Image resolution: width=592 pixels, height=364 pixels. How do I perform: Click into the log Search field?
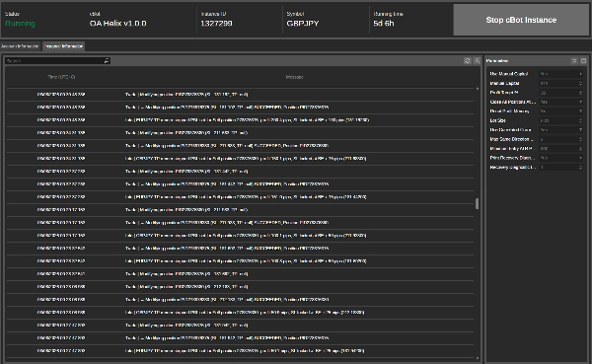pyautogui.click(x=54, y=61)
